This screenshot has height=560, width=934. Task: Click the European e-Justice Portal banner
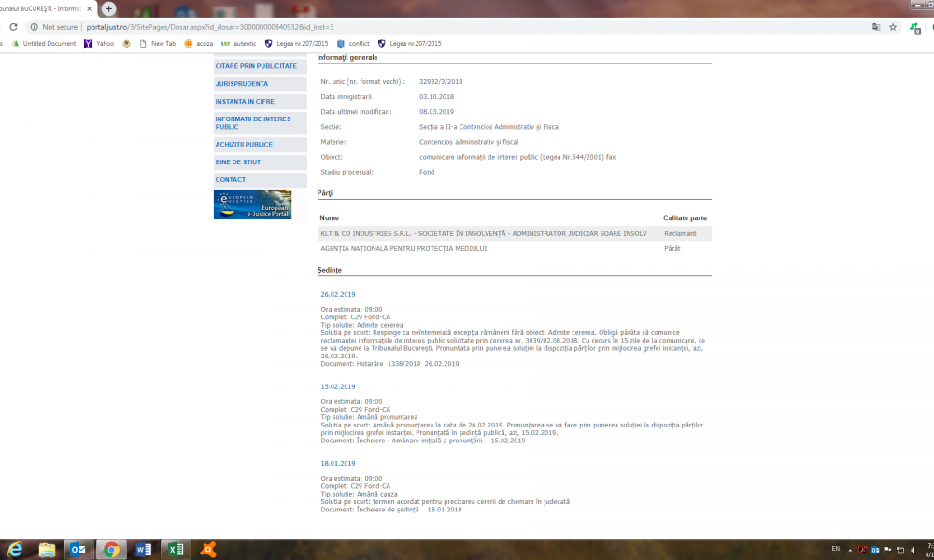252,204
